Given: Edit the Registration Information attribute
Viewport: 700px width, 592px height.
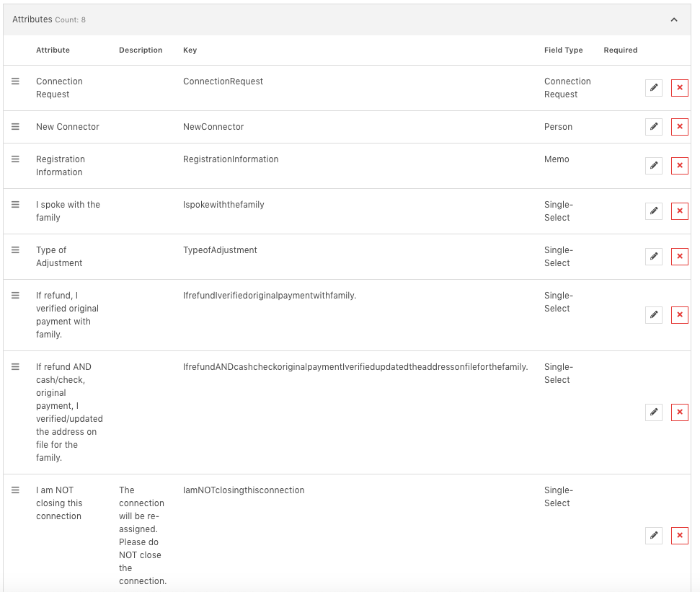Looking at the screenshot, I should point(654,166).
